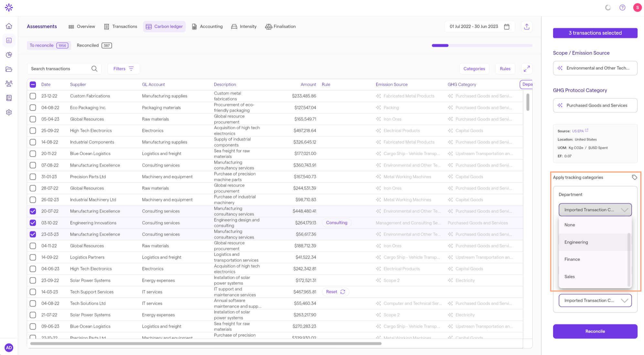This screenshot has width=644, height=355.
Task: Switch to the Overview tab
Action: coord(82,27)
